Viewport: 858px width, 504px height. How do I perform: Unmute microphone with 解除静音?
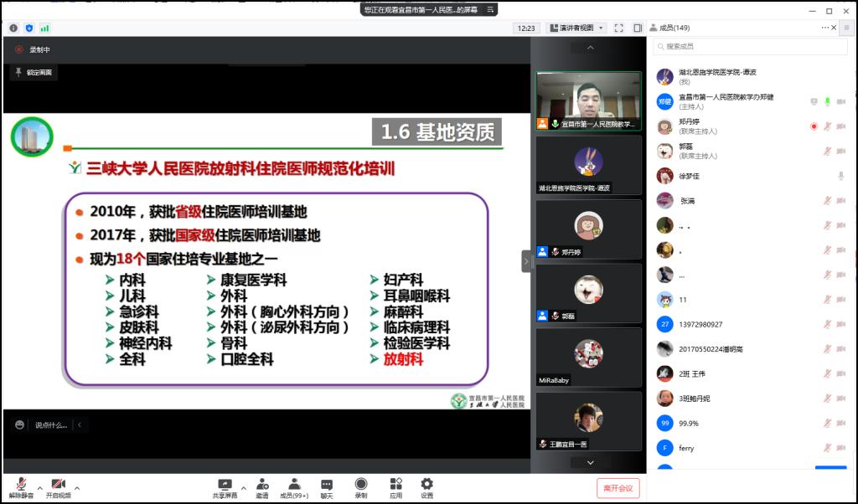coord(21,487)
